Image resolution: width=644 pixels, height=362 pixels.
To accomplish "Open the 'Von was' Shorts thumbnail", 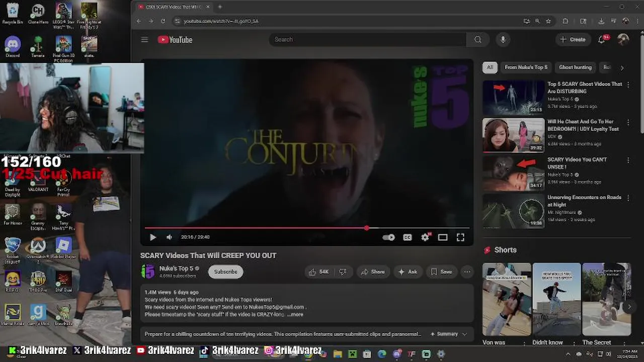I will click(x=507, y=299).
